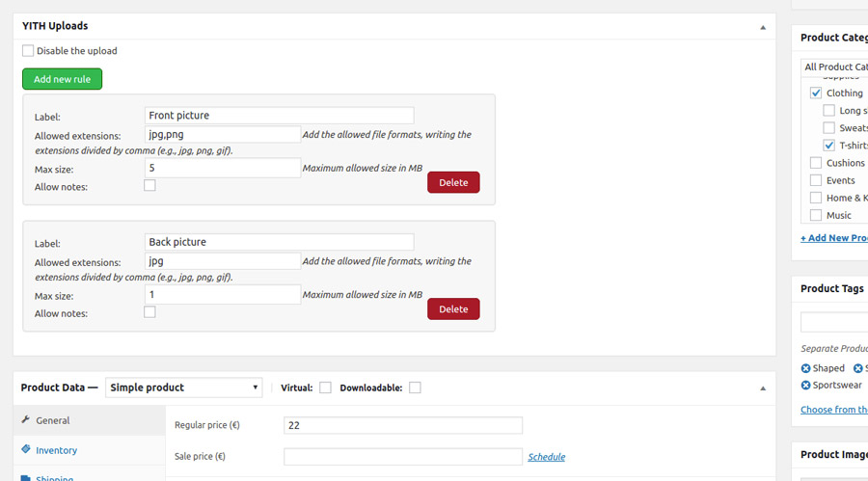Screen dimensions: 868x481
Task: Remove the Sportswear tag icon
Action: click(x=805, y=385)
